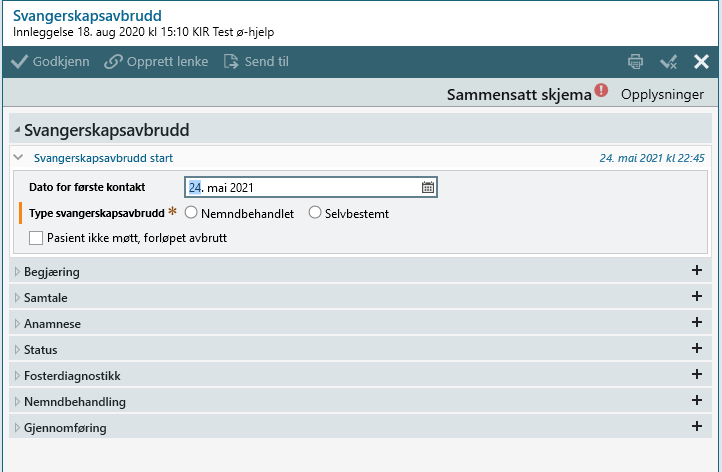The width and height of the screenshot is (722, 472).
Task: Add a Begjæring entry with plus
Action: point(697,270)
